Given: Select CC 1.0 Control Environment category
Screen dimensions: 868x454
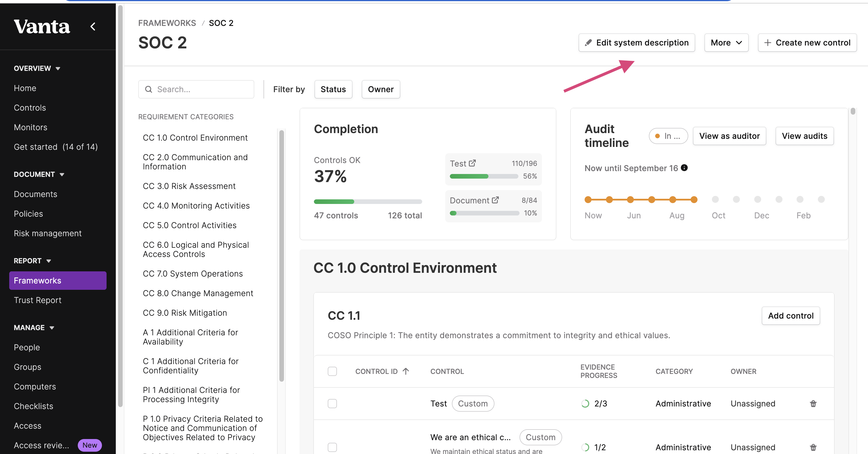Looking at the screenshot, I should 195,137.
